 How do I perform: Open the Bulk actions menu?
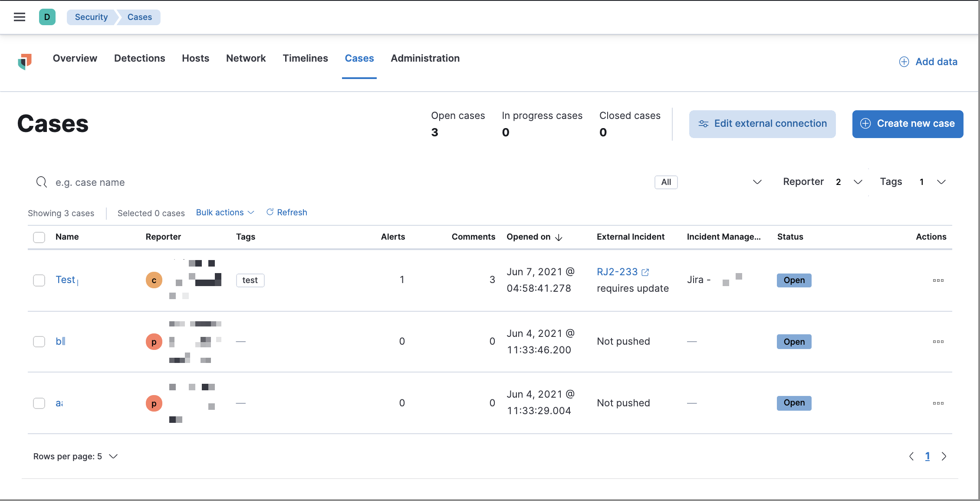pos(225,212)
